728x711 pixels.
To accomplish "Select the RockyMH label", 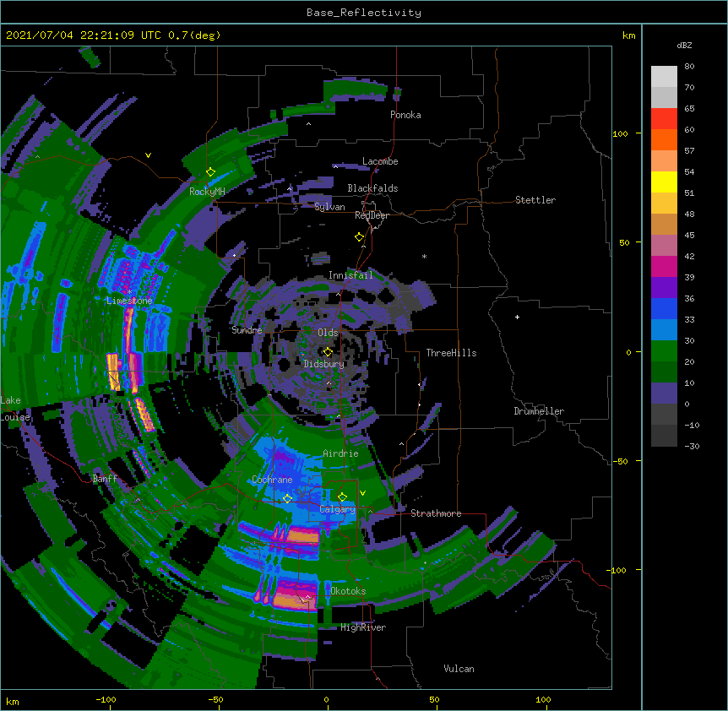I will click(x=207, y=192).
